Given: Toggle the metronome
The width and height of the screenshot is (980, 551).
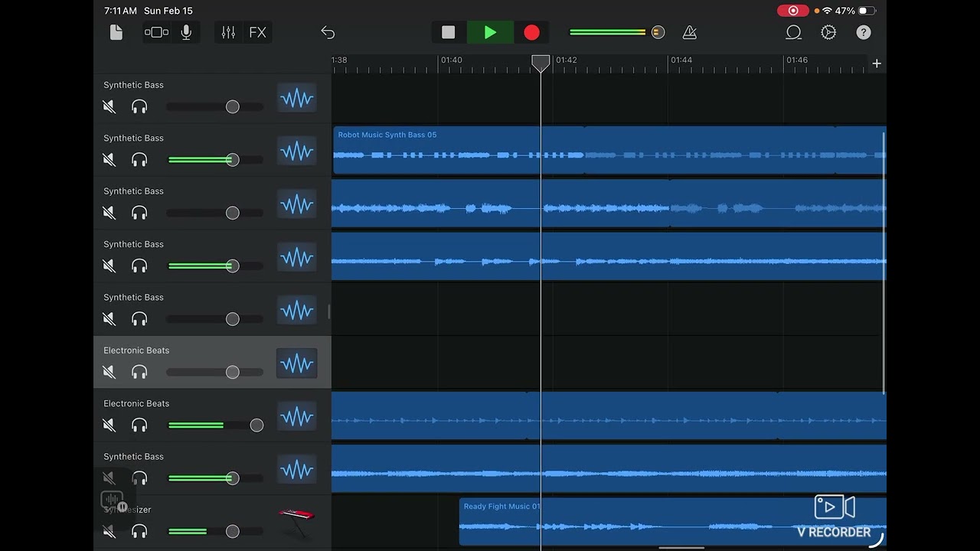Looking at the screenshot, I should 689,32.
